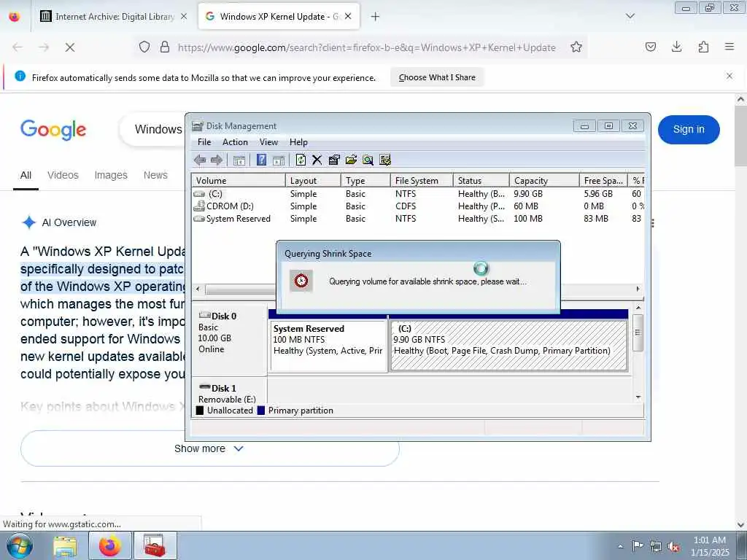Bookmark page with the star icon
The width and height of the screenshot is (747, 560).
pyautogui.click(x=576, y=47)
